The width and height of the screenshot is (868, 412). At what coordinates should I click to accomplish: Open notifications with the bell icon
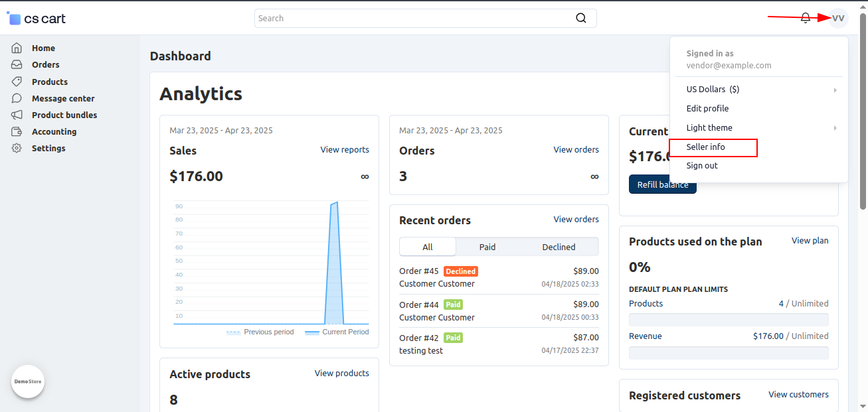coord(806,18)
